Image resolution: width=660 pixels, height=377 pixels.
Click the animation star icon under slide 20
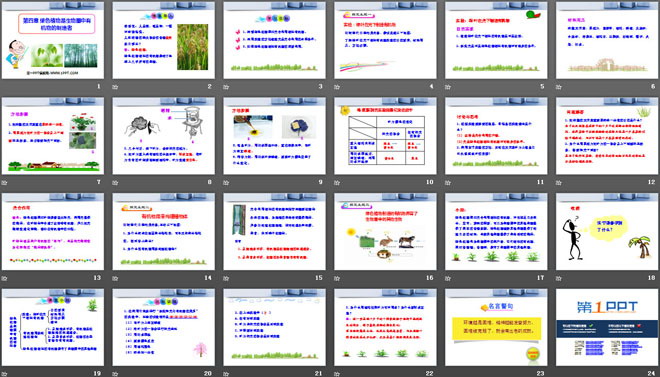tap(115, 374)
